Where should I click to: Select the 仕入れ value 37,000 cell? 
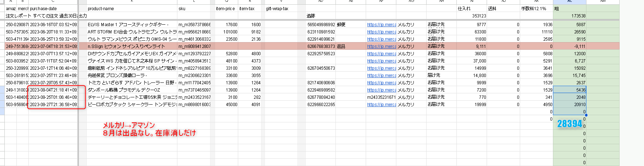pyautogui.click(x=472, y=61)
